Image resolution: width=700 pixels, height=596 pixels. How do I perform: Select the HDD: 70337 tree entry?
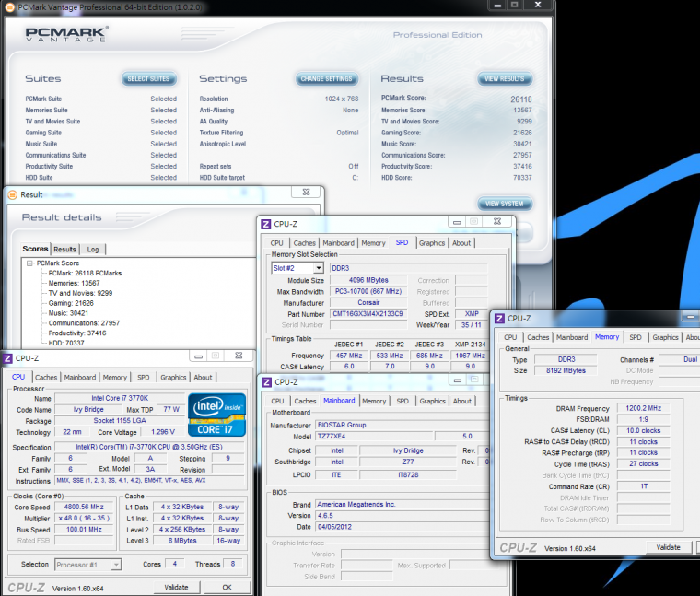click(x=64, y=343)
